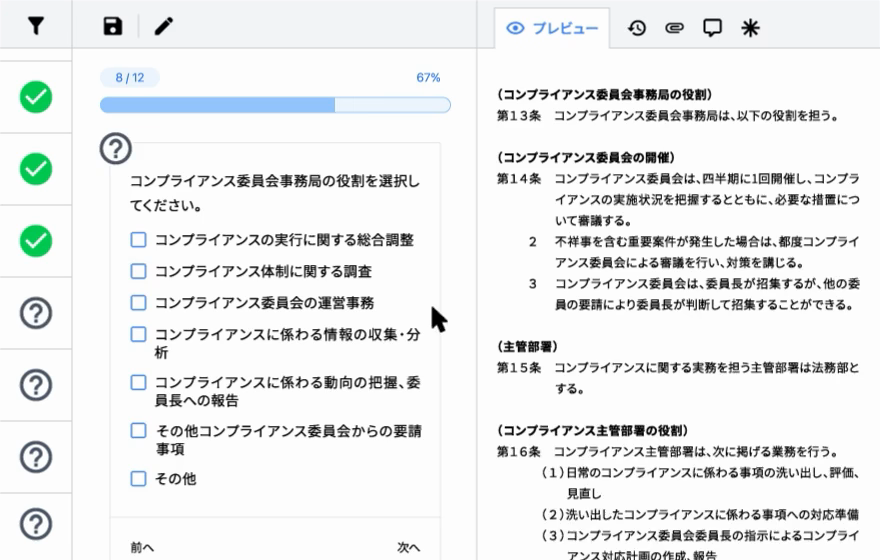Click the blue progress bar
This screenshot has height=560, width=880.
click(x=274, y=105)
